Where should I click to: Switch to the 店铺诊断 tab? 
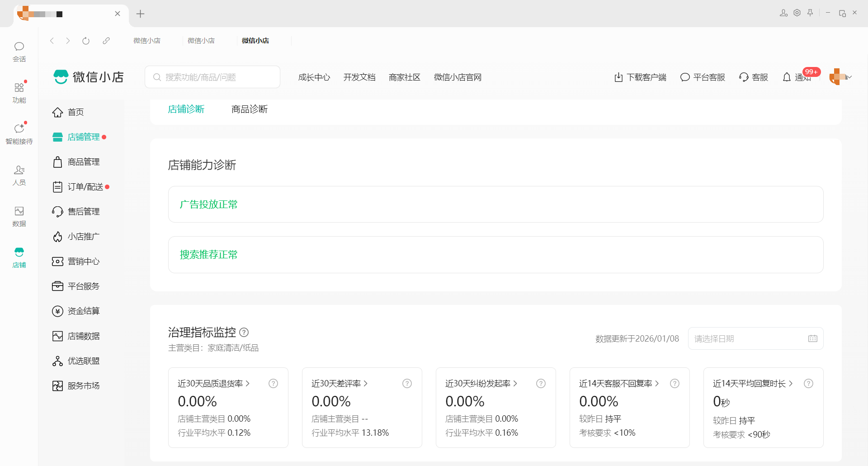tap(186, 109)
